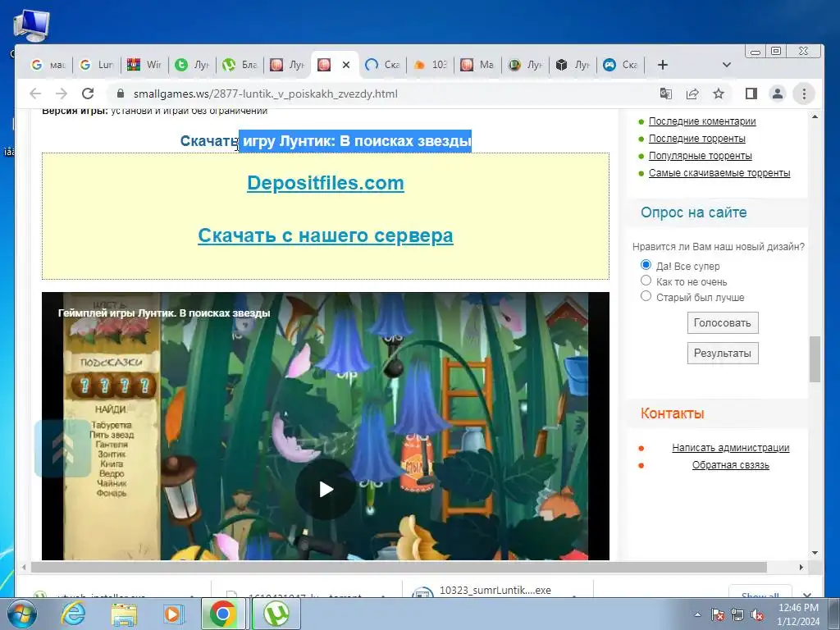Open 'Последние торренты' link

point(697,138)
